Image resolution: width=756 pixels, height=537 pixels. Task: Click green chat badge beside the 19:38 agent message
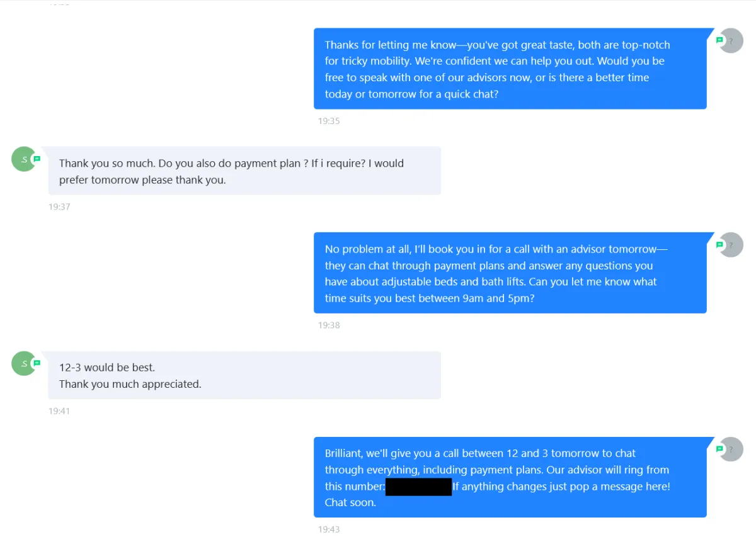[719, 244]
